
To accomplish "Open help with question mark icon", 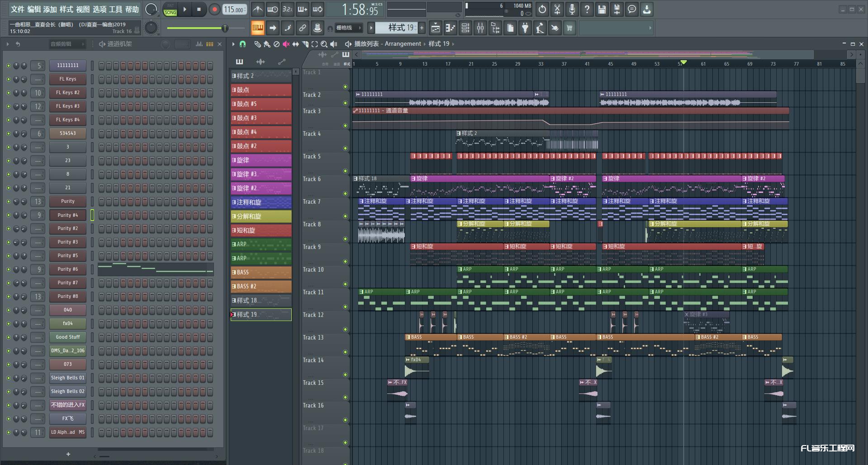I will coord(587,9).
